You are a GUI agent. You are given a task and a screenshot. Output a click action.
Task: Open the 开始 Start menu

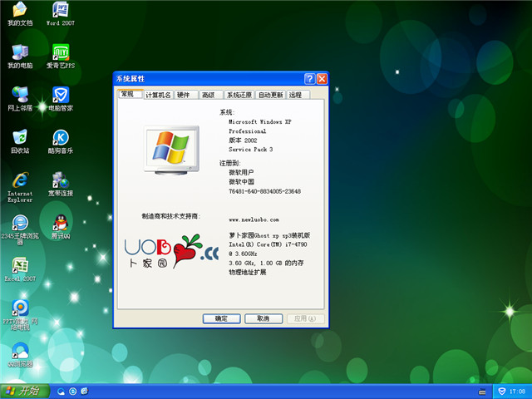coord(24,391)
